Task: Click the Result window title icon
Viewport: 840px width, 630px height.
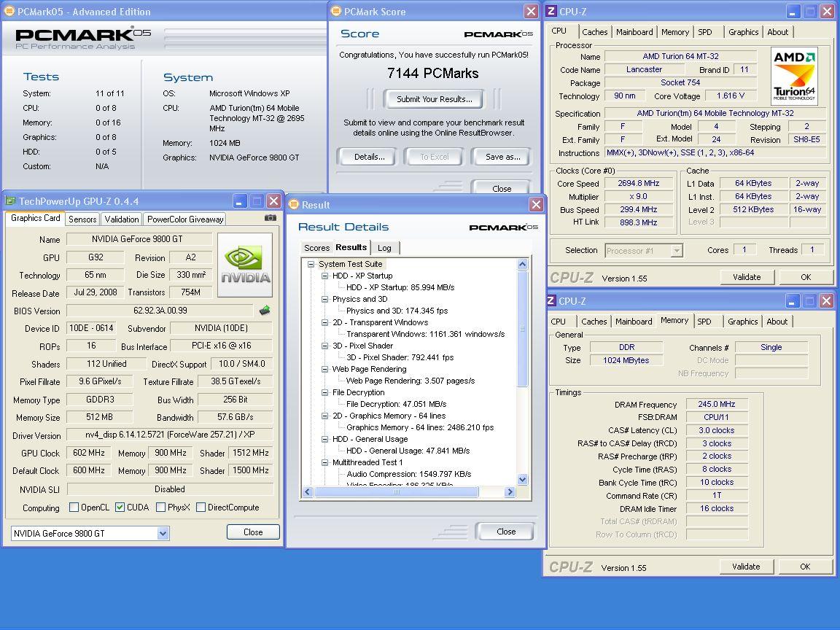Action: (x=294, y=205)
